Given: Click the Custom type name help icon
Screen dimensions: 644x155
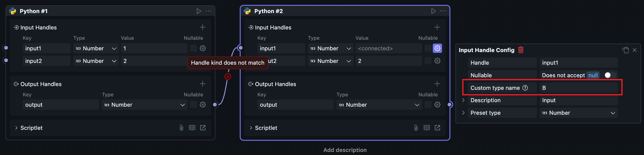Looking at the screenshot, I should 525,88.
